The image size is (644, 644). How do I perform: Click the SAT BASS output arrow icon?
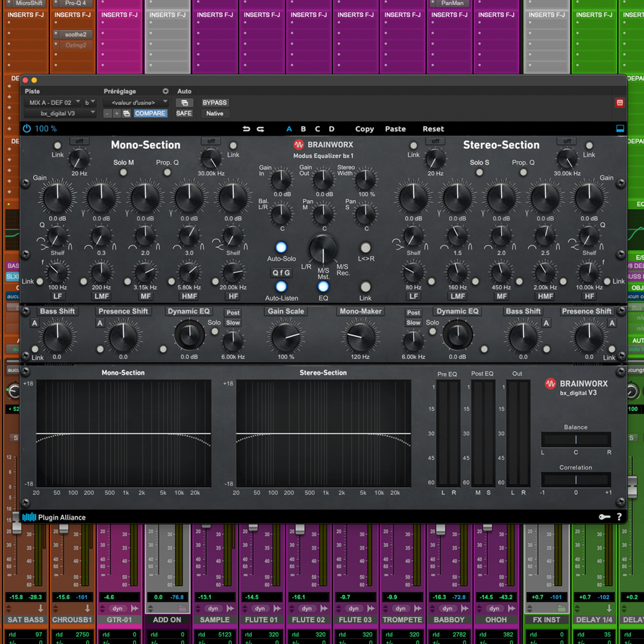coord(41,609)
